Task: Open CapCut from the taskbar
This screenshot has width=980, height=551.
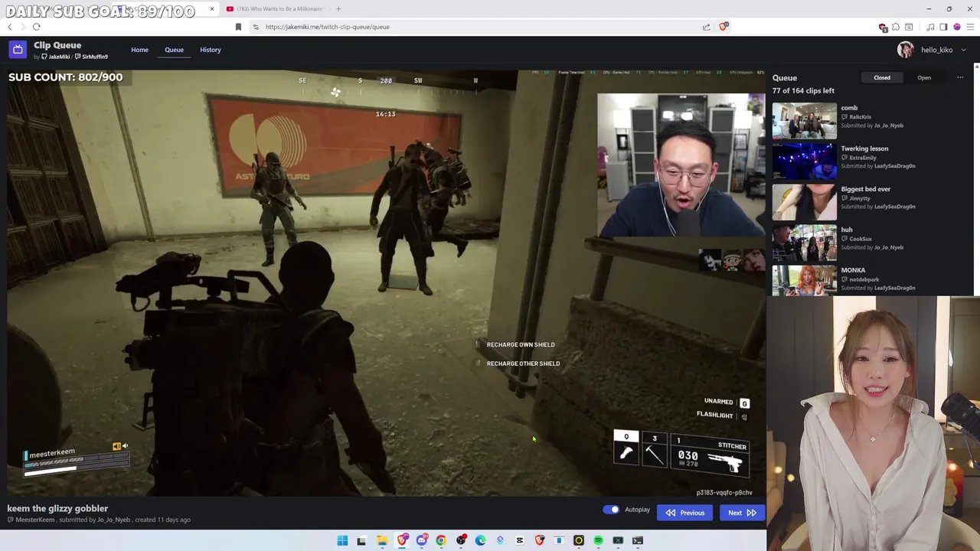Action: tap(520, 540)
